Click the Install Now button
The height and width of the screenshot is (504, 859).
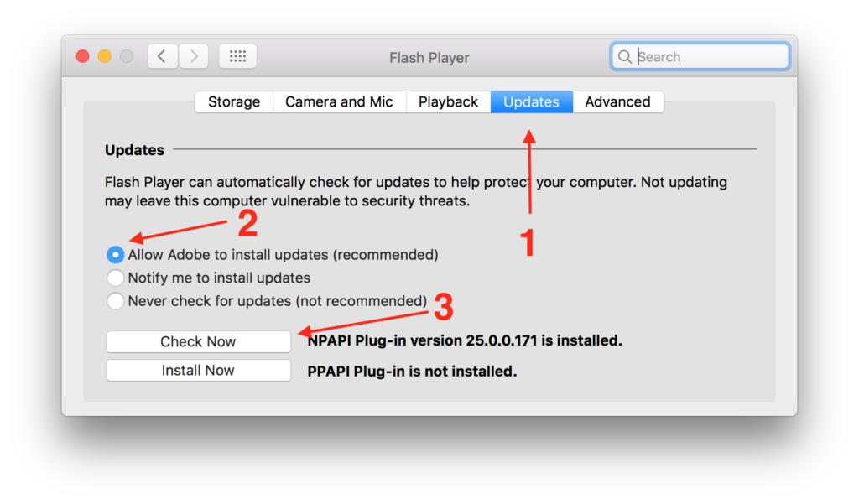198,371
